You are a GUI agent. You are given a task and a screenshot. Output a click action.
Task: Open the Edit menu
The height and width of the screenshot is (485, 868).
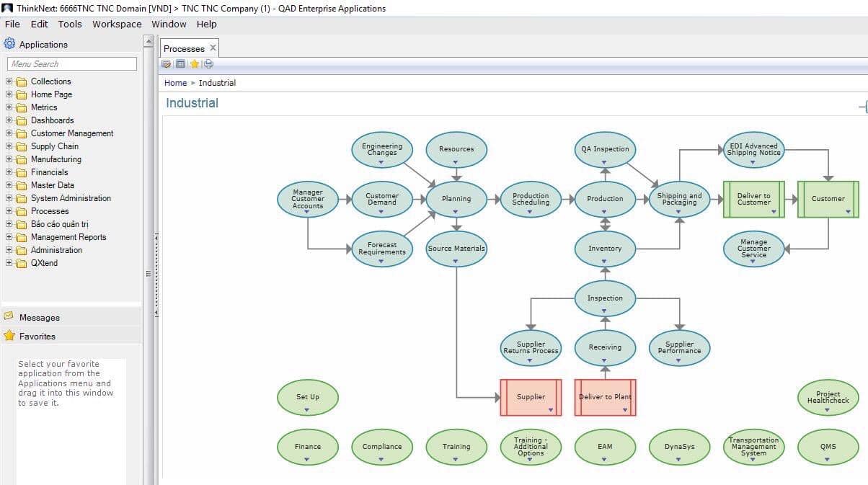pos(40,24)
